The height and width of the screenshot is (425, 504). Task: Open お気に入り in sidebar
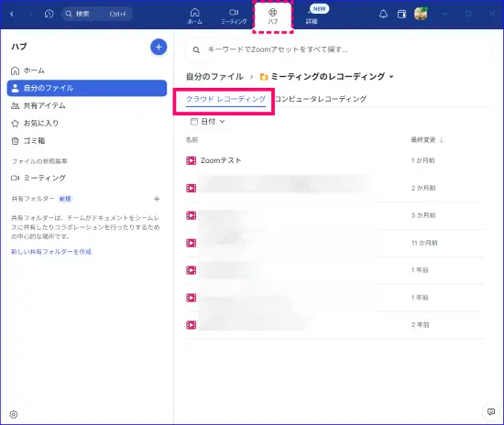[87, 123]
